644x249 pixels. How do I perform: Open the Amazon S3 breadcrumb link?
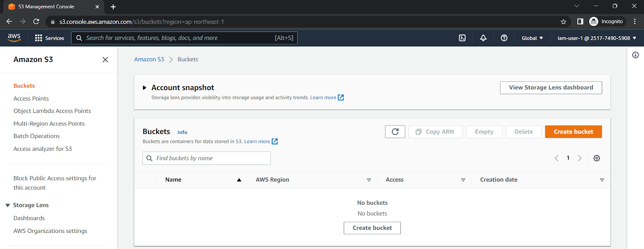pyautogui.click(x=149, y=59)
